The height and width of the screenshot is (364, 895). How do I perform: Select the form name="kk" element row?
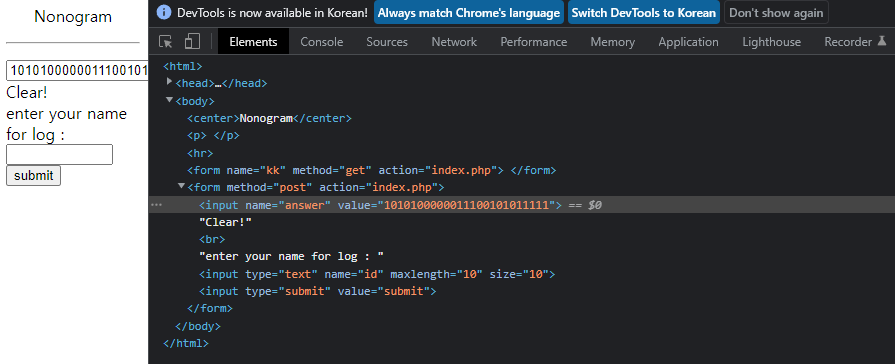[522, 170]
